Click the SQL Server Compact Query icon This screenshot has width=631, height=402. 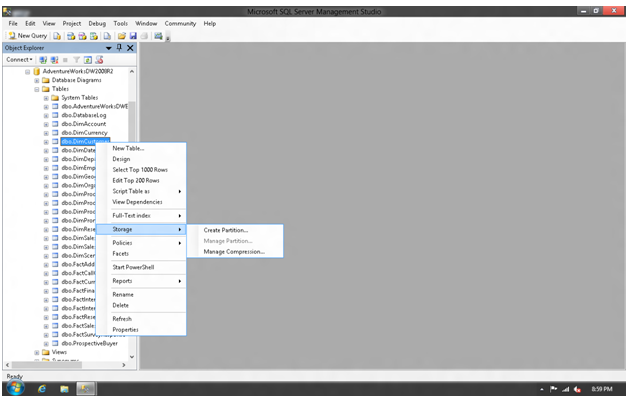pyautogui.click(x=107, y=36)
